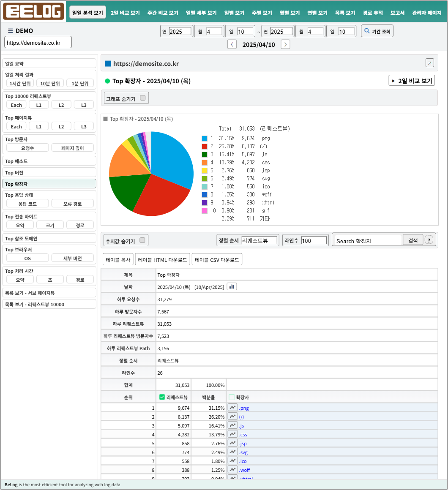Screen dimensions: 448x490
Task: Select 1시간 단위 under 일일 처리 결과
Action: 20,83
